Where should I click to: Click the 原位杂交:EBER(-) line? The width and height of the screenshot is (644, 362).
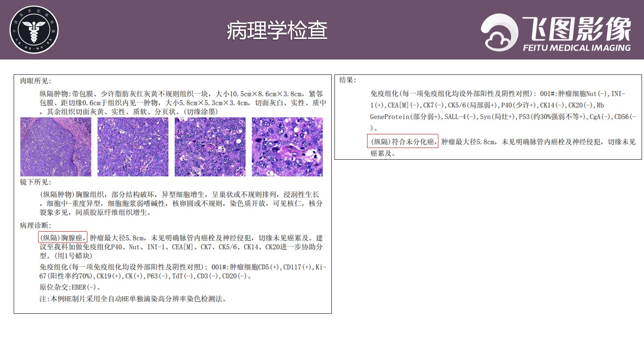pos(70,287)
